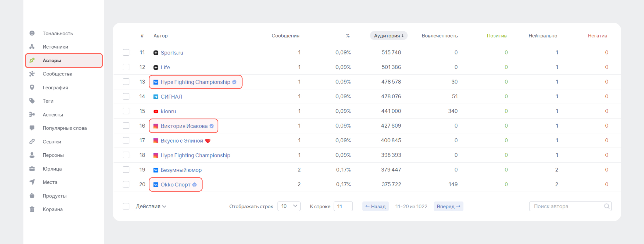
Task: Sort by the Позитив column header
Action: click(497, 36)
